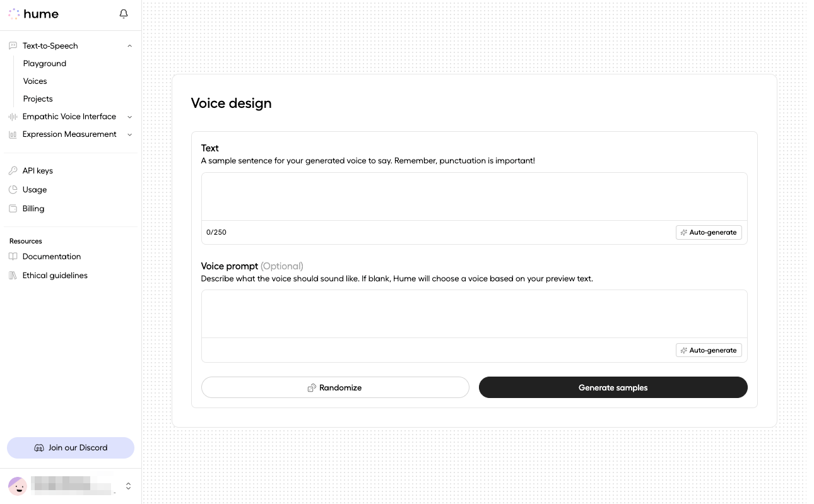Click the Expression Measurement bar chart icon
Screen dimensions: 814x504
13,134
